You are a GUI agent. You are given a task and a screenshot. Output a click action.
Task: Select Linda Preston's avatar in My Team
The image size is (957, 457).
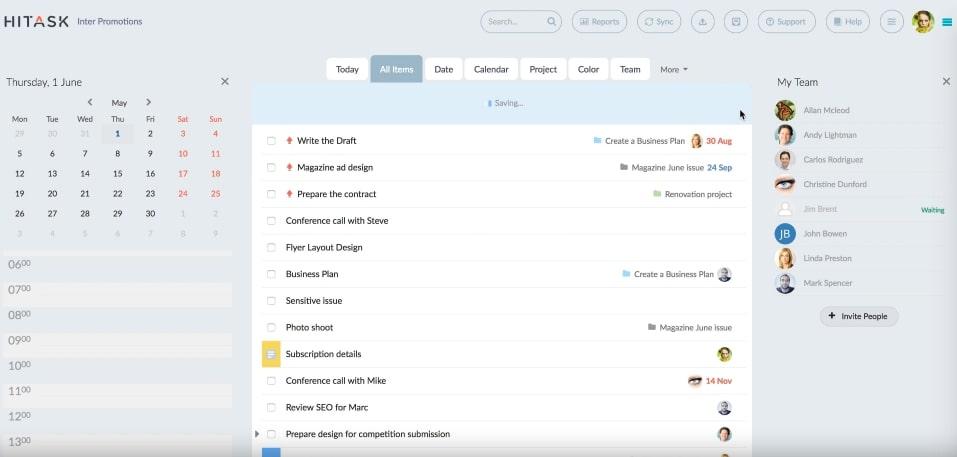pyautogui.click(x=785, y=258)
